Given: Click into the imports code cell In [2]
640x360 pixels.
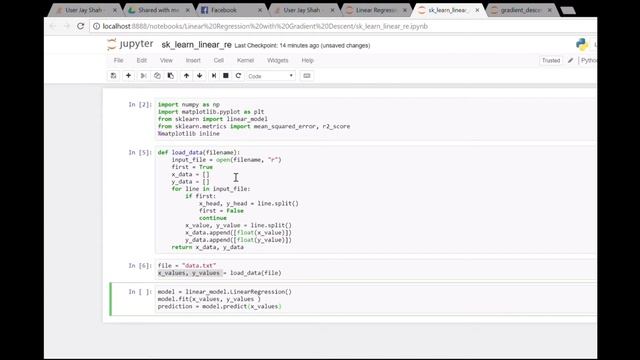Looking at the screenshot, I should [x=376, y=119].
